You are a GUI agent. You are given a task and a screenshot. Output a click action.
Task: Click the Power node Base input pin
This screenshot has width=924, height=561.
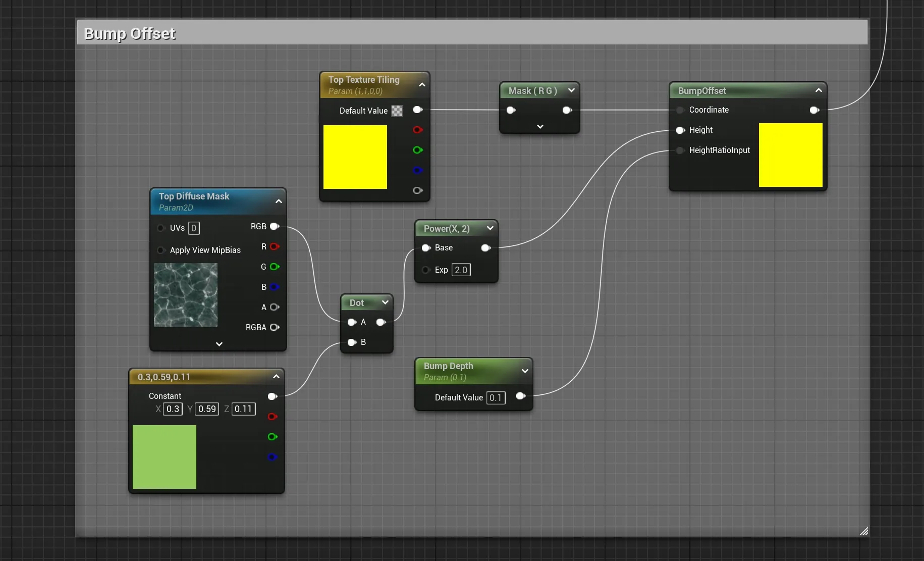(x=426, y=248)
